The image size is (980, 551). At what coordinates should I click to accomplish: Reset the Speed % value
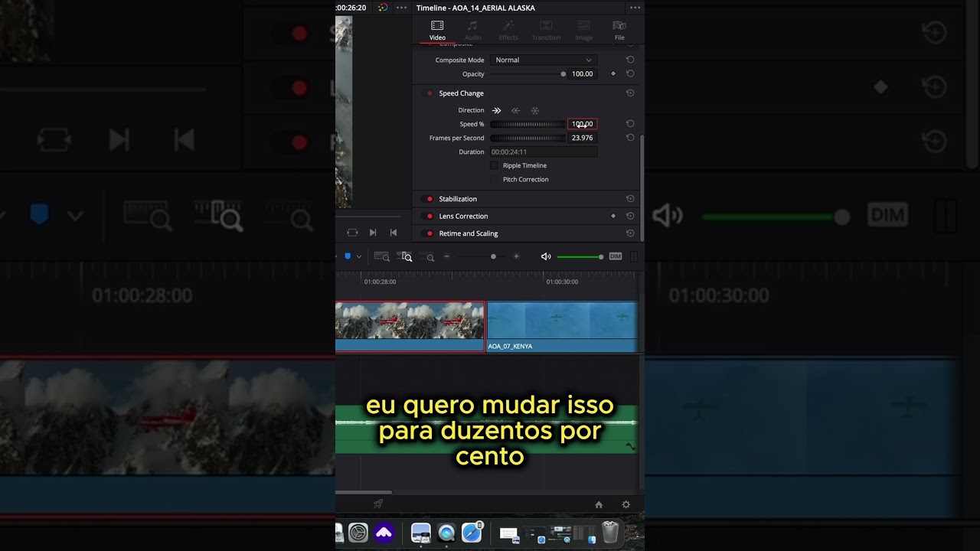pos(630,124)
